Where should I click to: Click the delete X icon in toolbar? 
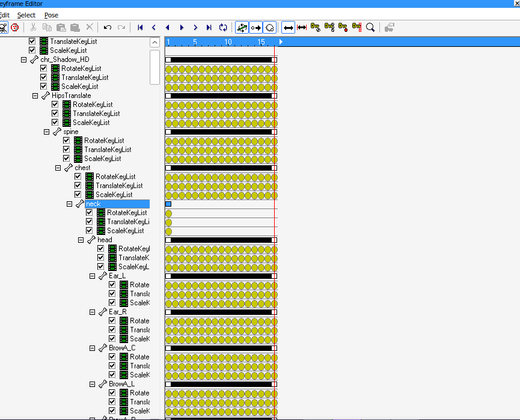(90, 27)
